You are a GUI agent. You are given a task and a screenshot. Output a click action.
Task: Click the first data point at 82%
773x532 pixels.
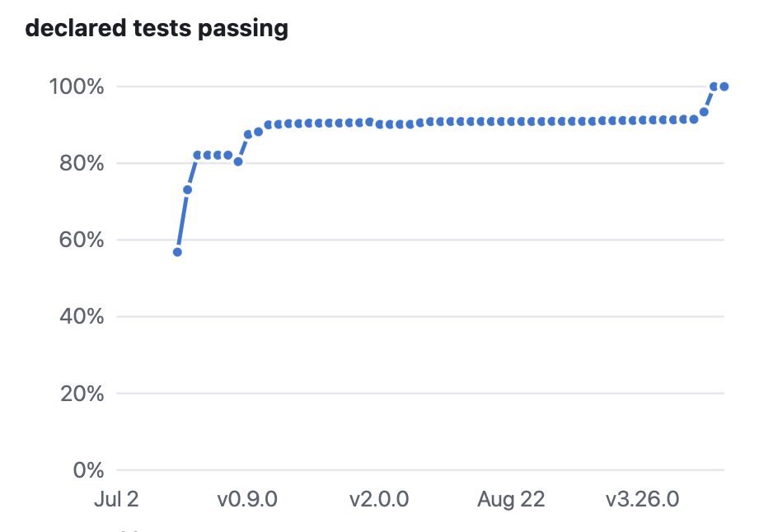point(197,155)
